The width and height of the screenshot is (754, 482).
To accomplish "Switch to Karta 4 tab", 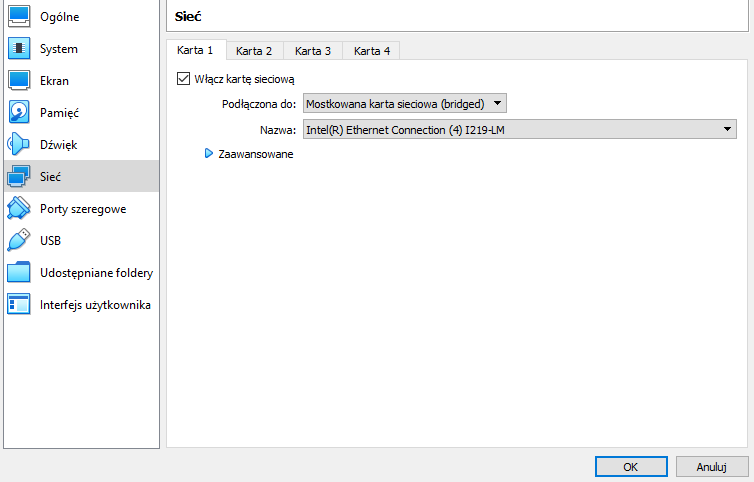I will [372, 51].
